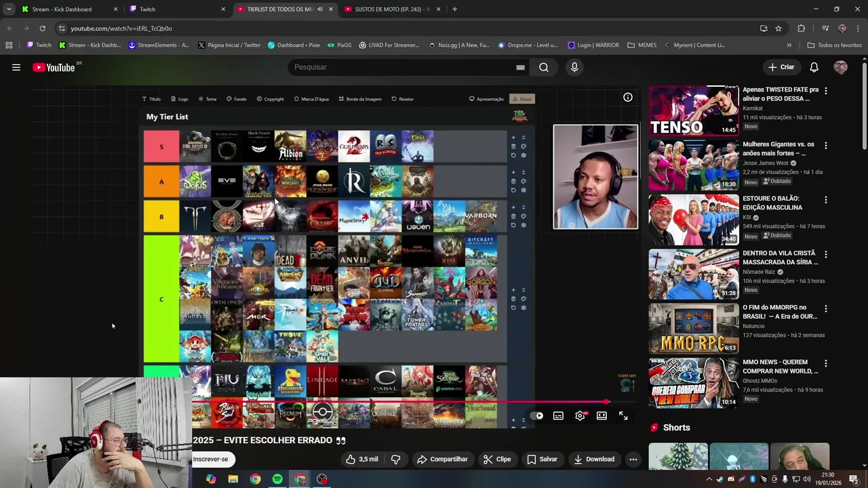Open Chrome media controls icon

point(825,28)
